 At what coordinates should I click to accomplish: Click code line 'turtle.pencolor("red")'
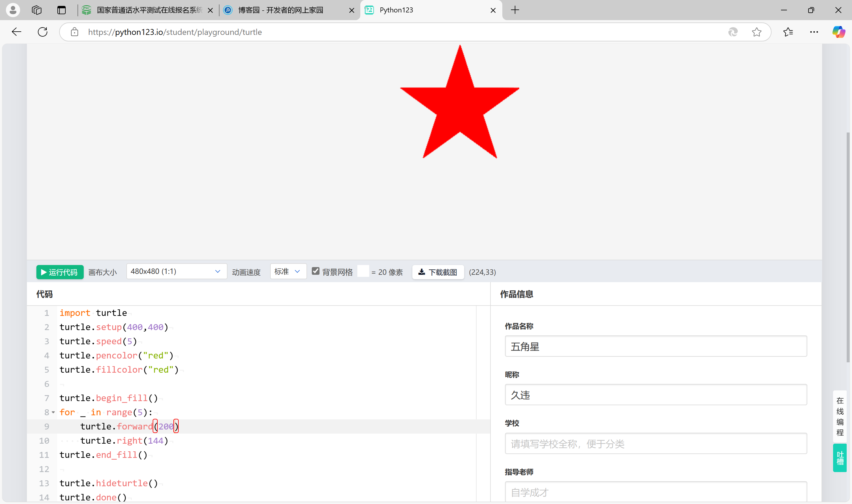point(117,356)
